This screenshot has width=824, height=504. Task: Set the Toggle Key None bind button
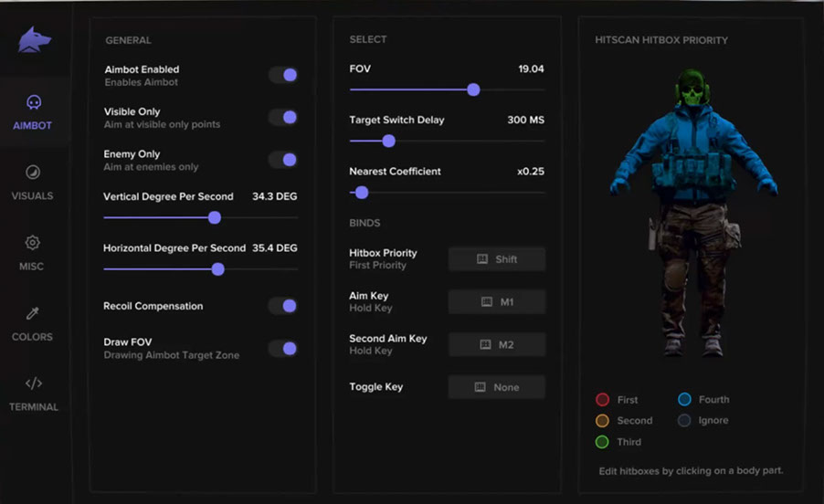pyautogui.click(x=496, y=387)
